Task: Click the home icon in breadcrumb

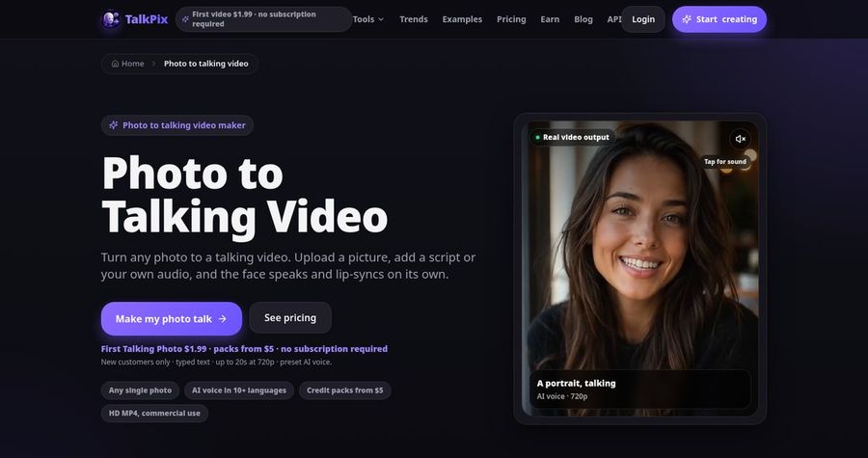Action: tap(115, 64)
